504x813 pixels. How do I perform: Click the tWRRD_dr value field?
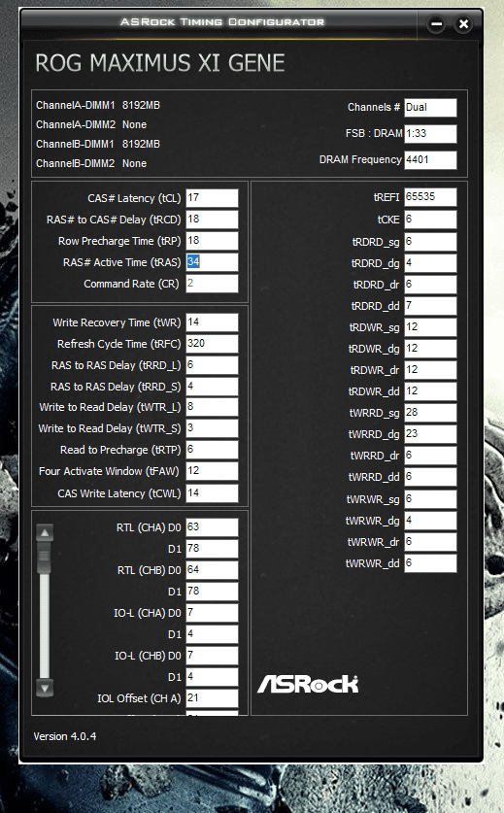(430, 456)
